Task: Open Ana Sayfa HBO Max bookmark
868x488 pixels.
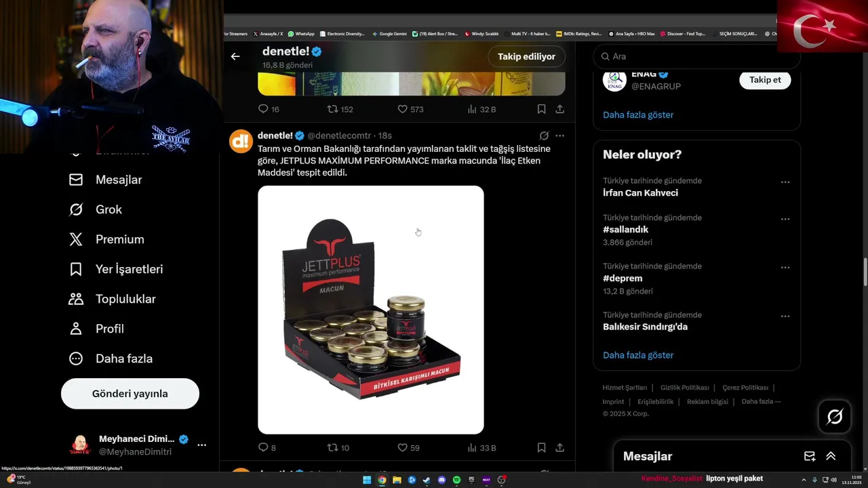Action: coord(631,34)
